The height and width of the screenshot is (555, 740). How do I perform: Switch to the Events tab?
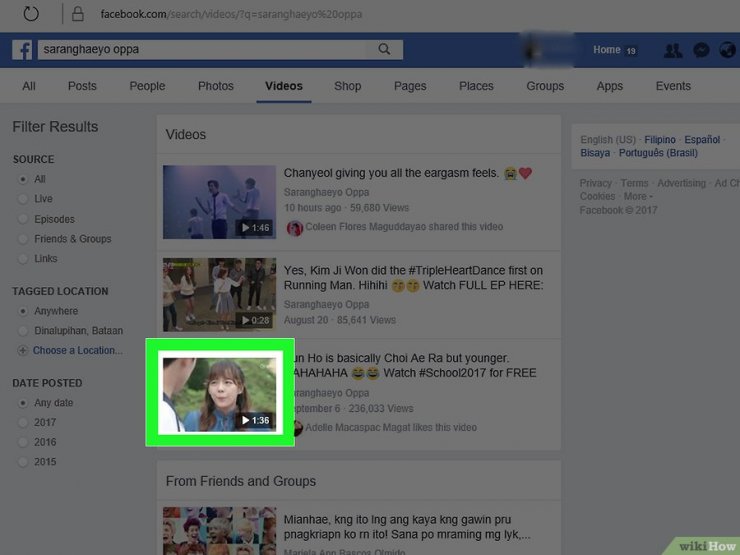673,86
